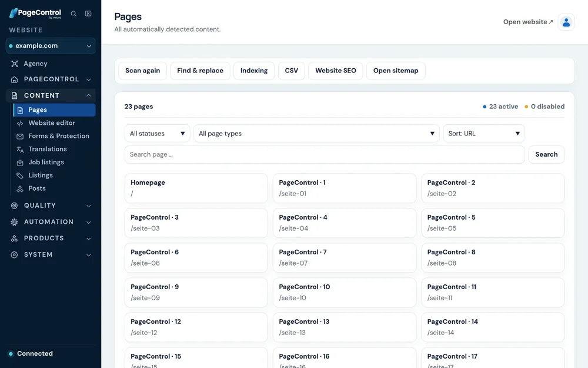
Task: Expand the PRODUCTS section chevron
Action: [89, 238]
